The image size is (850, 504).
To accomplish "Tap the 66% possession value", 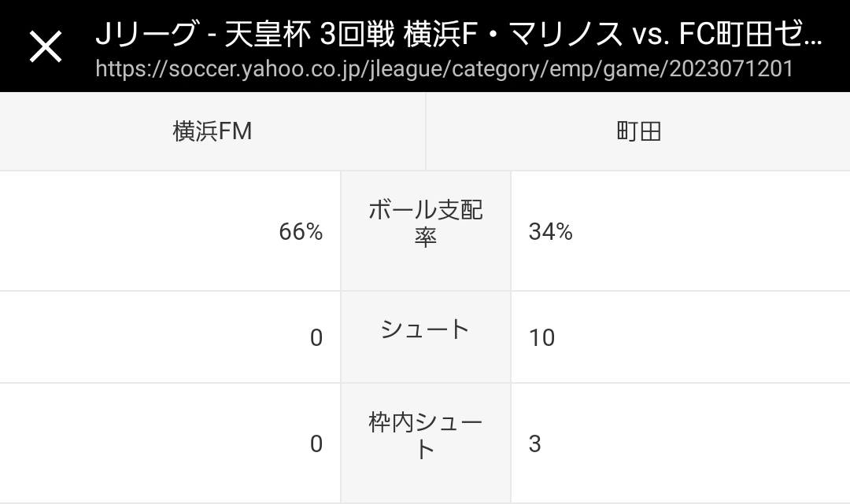I will [301, 232].
